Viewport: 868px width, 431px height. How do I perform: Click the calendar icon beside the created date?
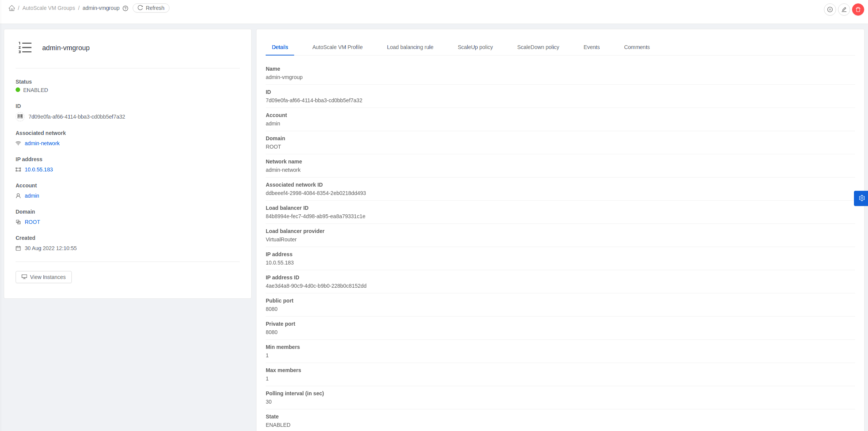(x=18, y=248)
